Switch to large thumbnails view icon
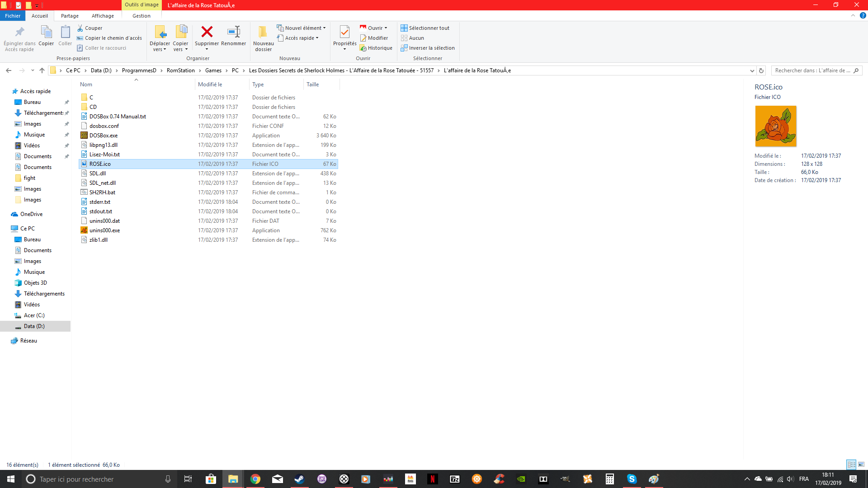The image size is (868, 488). (x=861, y=465)
